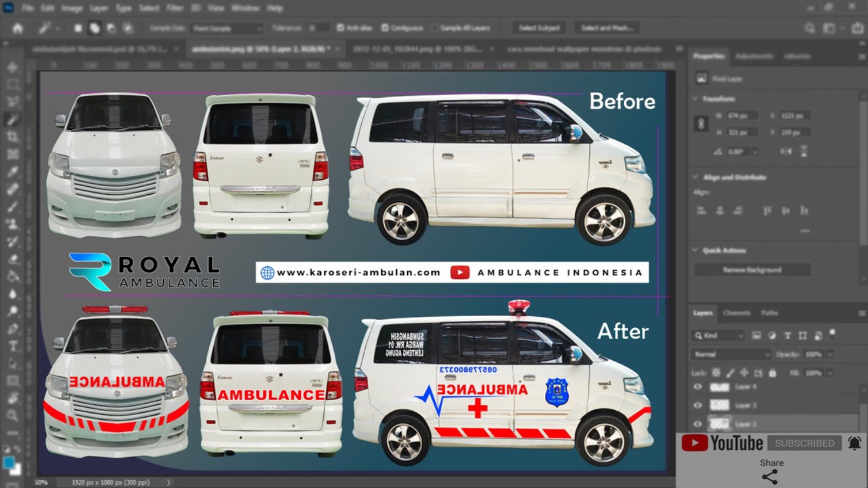Select the Move tool
Screen dimensions: 868x488
[x=12, y=67]
